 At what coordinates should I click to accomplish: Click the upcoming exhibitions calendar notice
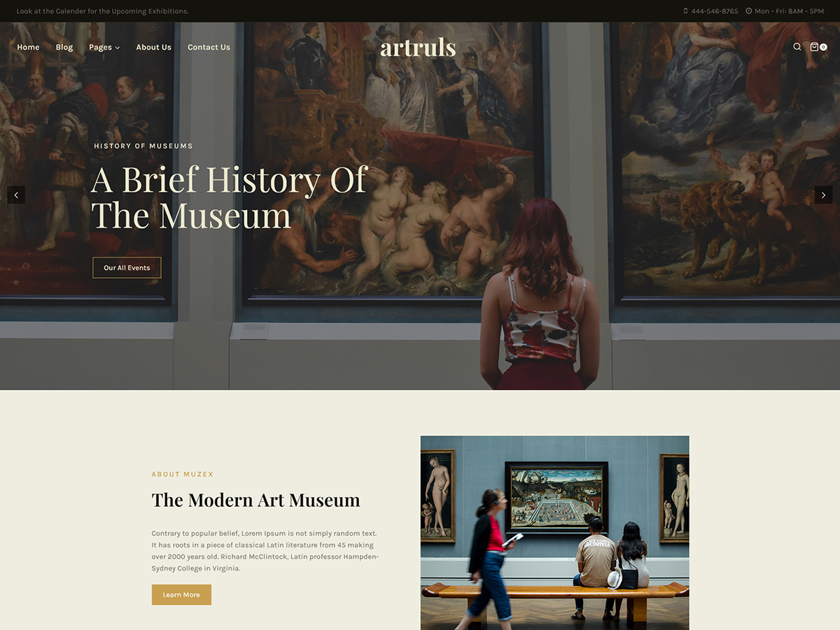[x=102, y=11]
